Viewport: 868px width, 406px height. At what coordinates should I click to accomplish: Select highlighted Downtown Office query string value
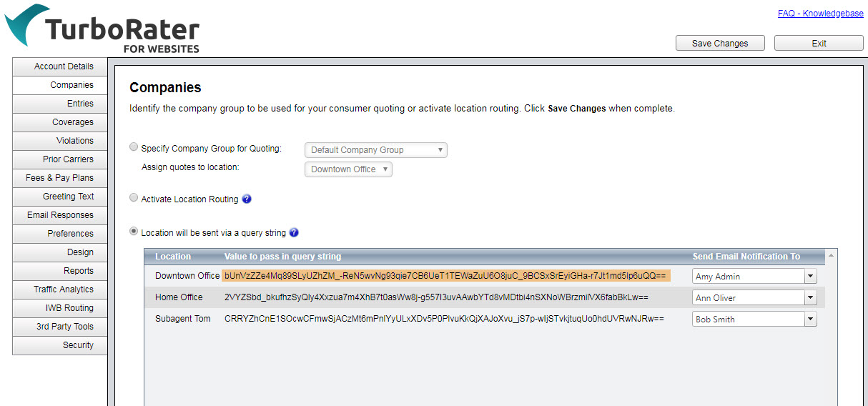tap(446, 276)
